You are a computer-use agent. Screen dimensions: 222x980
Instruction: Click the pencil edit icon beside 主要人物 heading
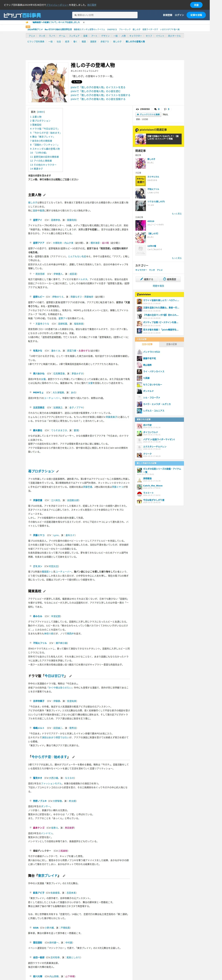(x=45, y=195)
